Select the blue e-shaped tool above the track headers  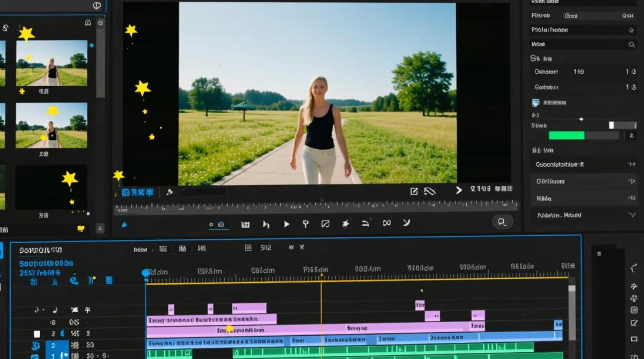point(74,280)
